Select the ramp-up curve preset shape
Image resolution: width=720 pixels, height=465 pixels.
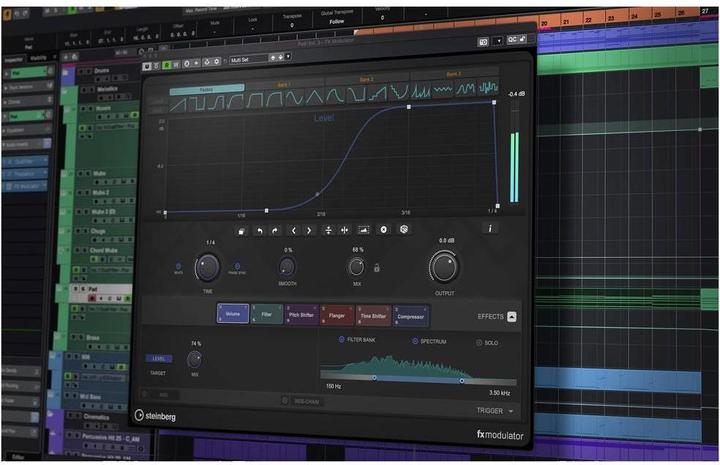pos(178,104)
